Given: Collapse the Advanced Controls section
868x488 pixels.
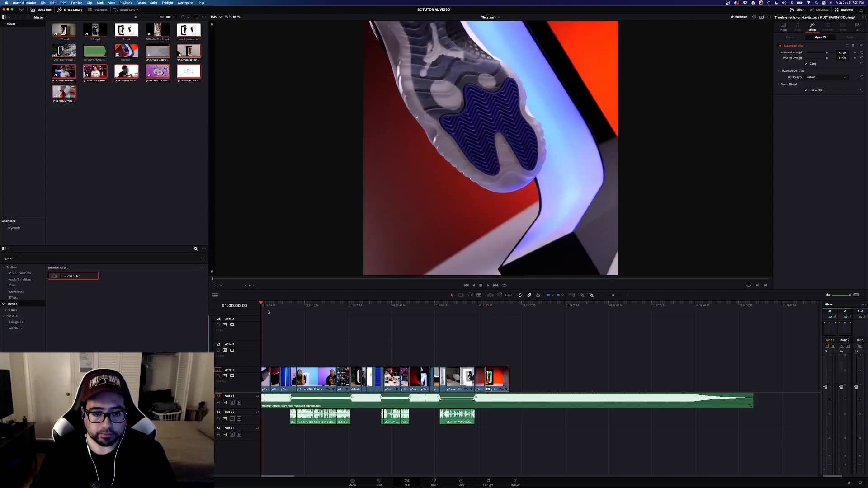Looking at the screenshot, I should 778,70.
